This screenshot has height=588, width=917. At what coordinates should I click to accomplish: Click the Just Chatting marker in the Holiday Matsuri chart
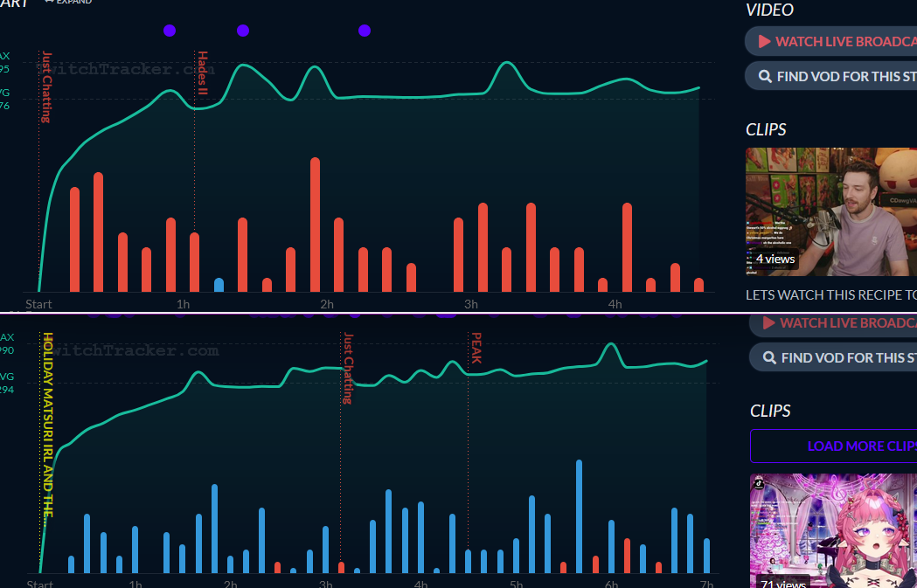[x=348, y=368]
